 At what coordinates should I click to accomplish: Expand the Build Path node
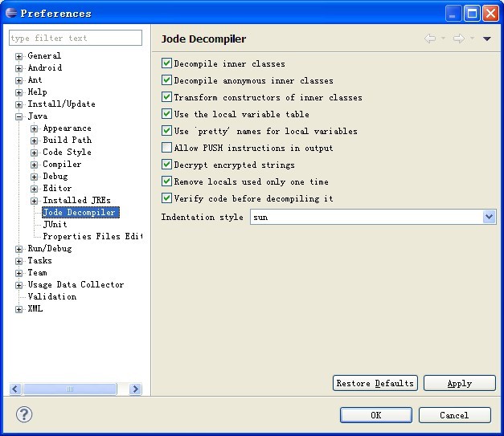[34, 141]
